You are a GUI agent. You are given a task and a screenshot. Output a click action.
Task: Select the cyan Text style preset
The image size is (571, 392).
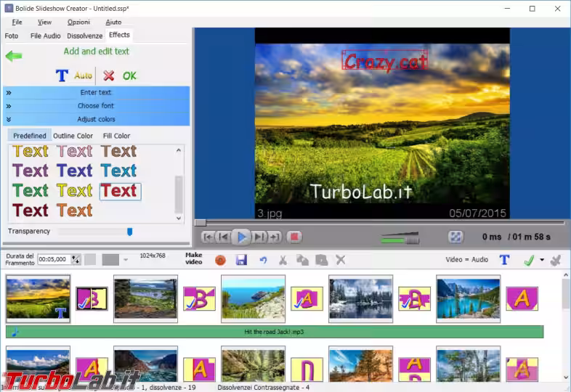tap(118, 171)
